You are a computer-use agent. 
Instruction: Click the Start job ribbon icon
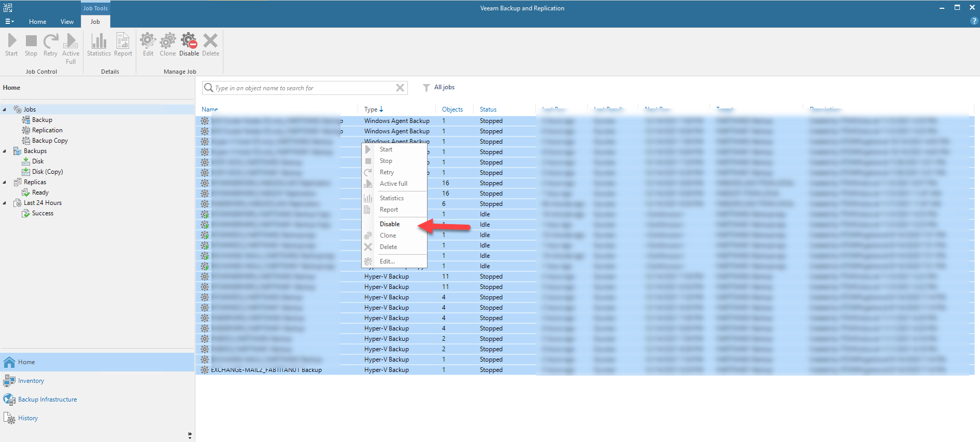[x=12, y=40]
